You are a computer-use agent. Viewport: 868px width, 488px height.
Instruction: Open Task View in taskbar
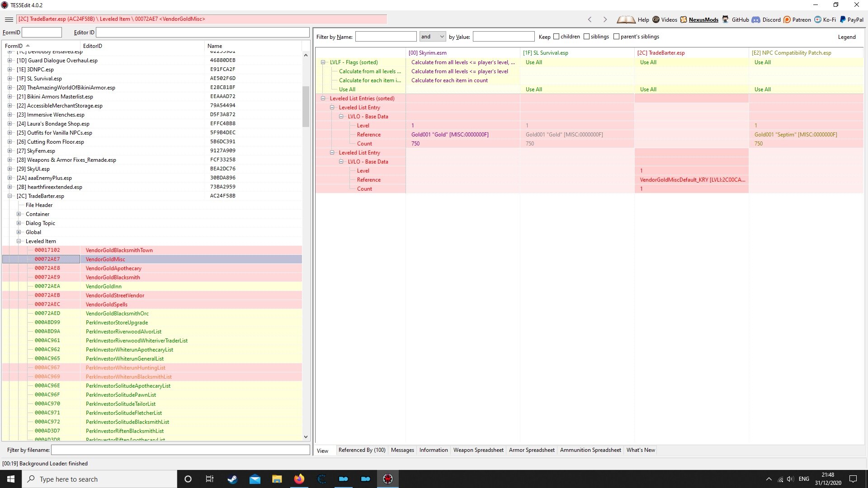(209, 479)
